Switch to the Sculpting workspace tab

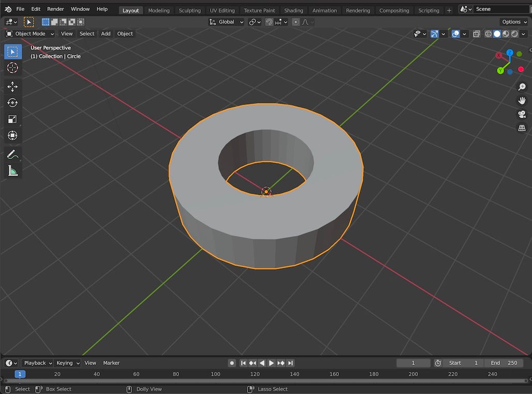(x=189, y=10)
